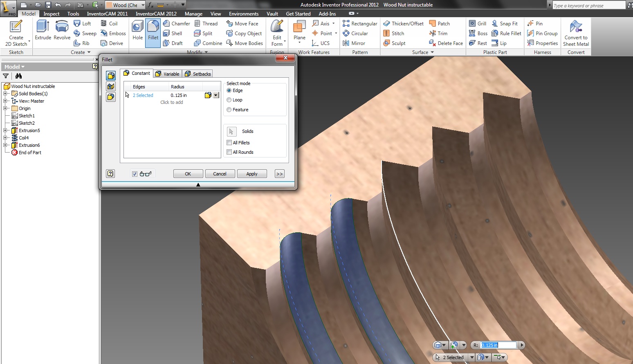This screenshot has width=633, height=364.
Task: Expand Extrusion5 tree node
Action: (5, 130)
